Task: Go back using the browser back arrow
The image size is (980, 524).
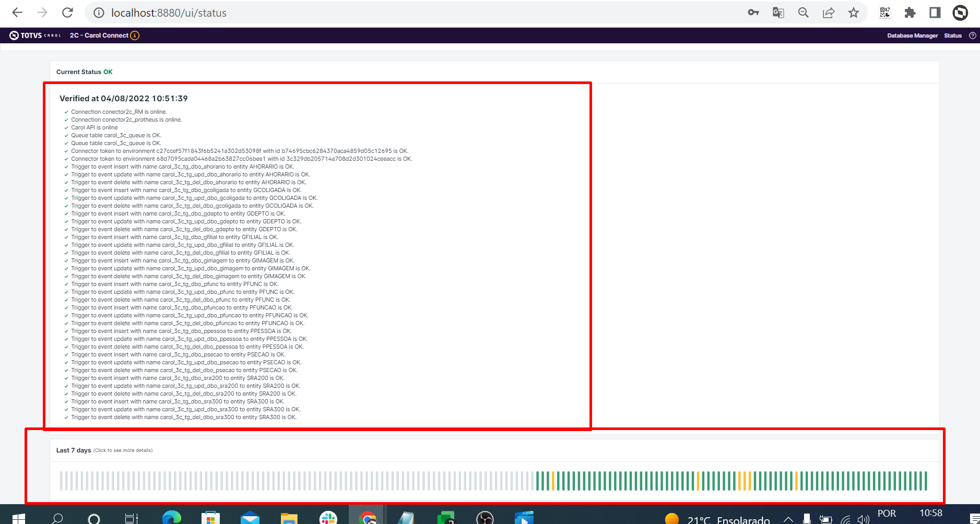Action: click(17, 13)
